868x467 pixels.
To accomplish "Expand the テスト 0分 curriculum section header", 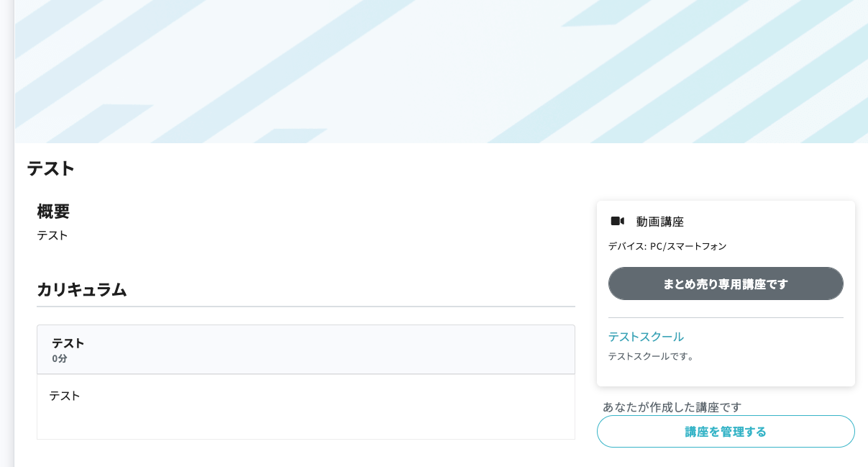I will (306, 350).
